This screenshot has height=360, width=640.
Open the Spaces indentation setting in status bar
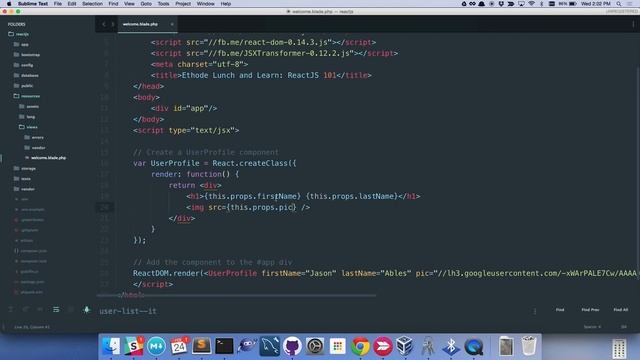coord(592,327)
